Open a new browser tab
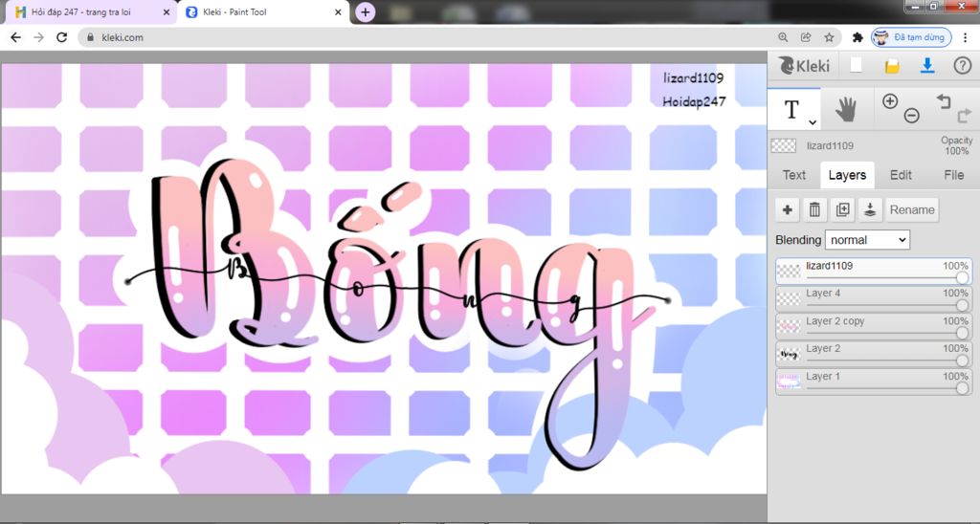 click(x=365, y=11)
